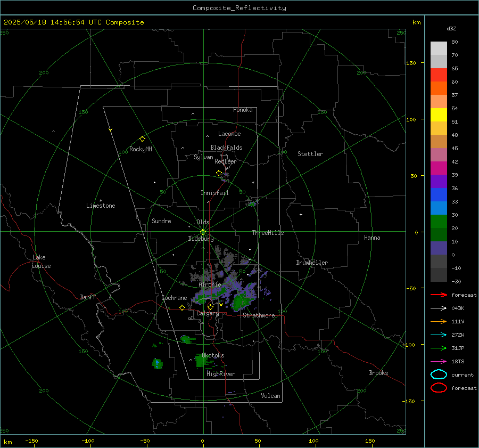This screenshot has height=448, width=479.
Task: Select the Lake Louise label
Action: (41, 262)
